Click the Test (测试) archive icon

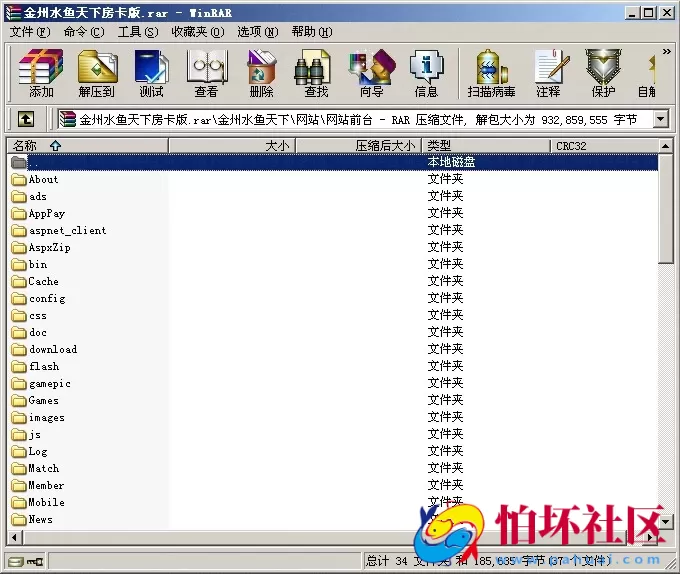click(x=151, y=72)
